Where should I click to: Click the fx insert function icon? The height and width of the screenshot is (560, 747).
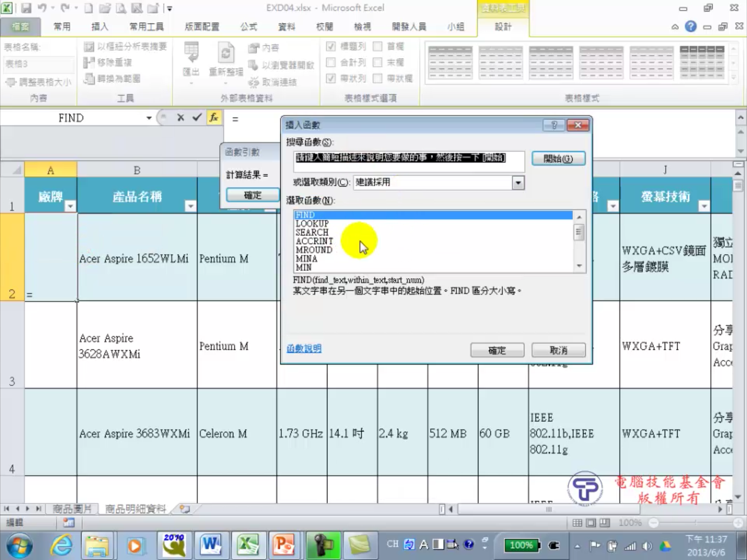(214, 118)
